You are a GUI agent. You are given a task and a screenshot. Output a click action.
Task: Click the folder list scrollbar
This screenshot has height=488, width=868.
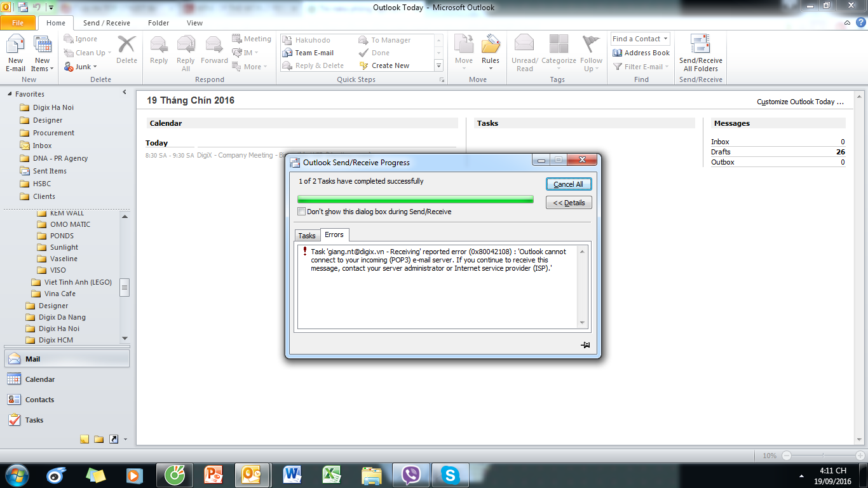pyautogui.click(x=125, y=287)
